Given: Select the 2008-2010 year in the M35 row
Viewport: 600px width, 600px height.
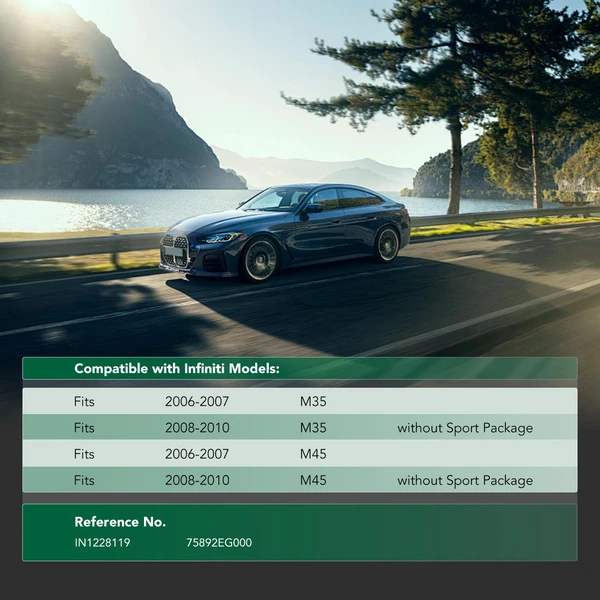Looking at the screenshot, I should (x=197, y=428).
